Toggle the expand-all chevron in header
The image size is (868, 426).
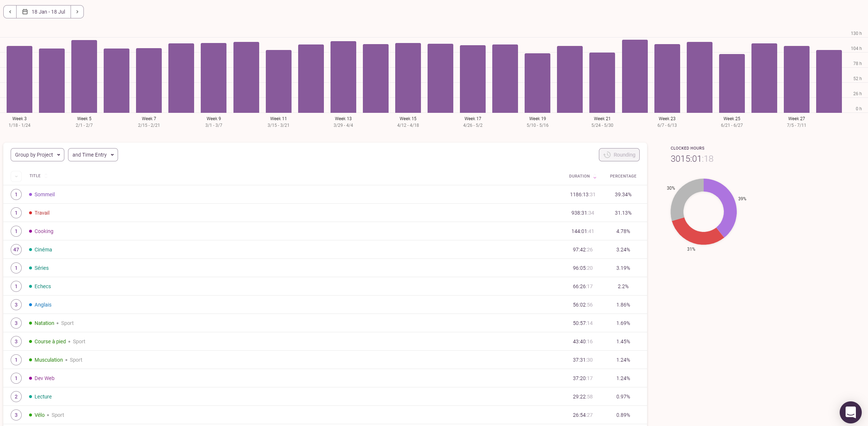(x=16, y=176)
